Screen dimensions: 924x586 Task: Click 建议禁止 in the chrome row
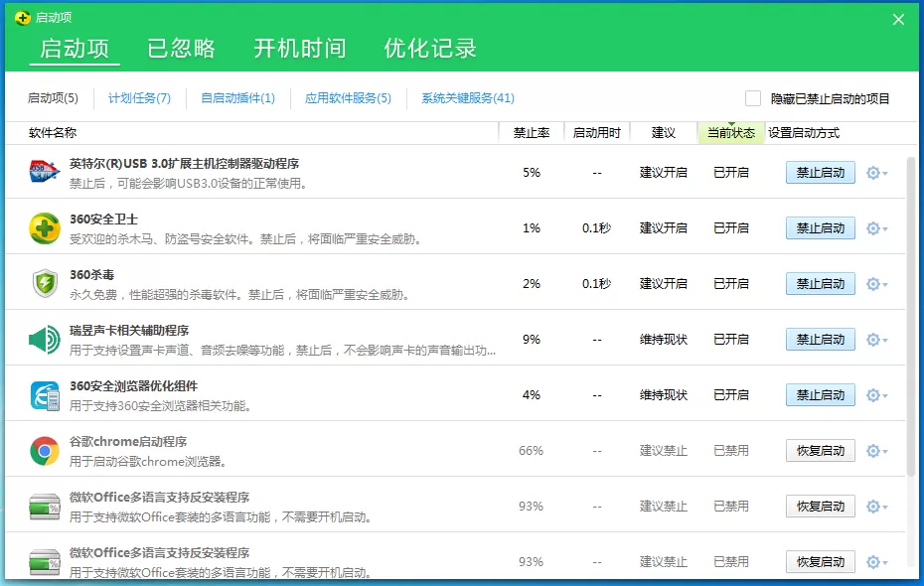pos(664,451)
